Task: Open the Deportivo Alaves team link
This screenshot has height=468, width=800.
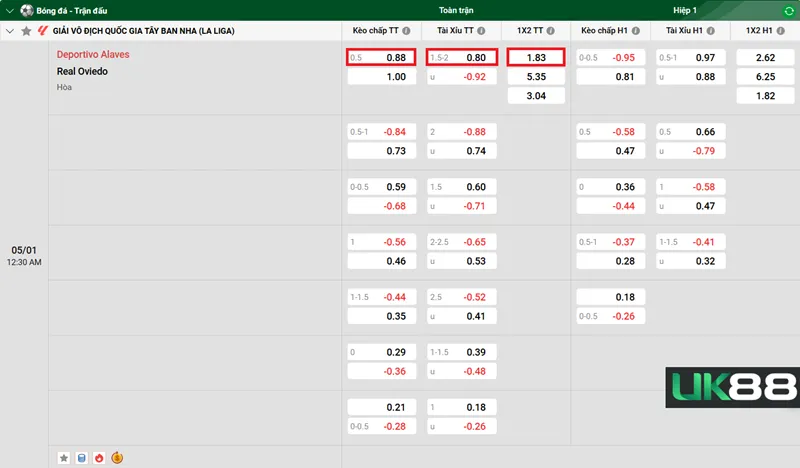Action: pyautogui.click(x=93, y=54)
